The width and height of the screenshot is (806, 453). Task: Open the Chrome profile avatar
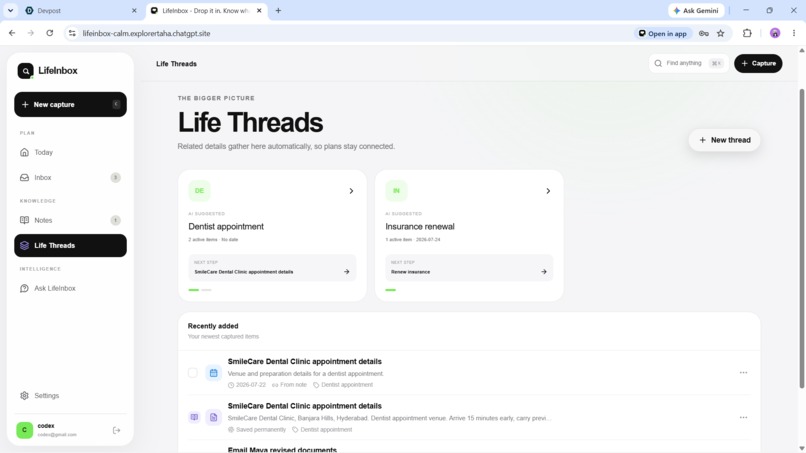[x=775, y=33]
